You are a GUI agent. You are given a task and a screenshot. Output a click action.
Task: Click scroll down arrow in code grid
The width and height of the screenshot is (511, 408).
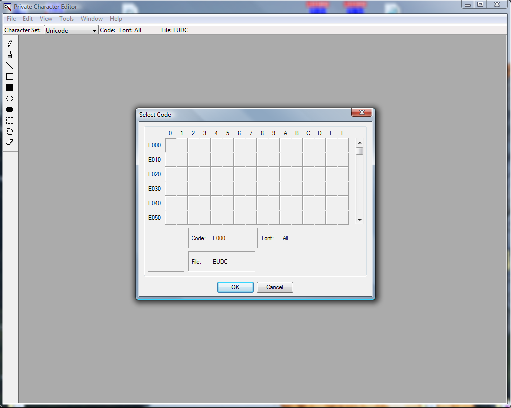pos(360,220)
